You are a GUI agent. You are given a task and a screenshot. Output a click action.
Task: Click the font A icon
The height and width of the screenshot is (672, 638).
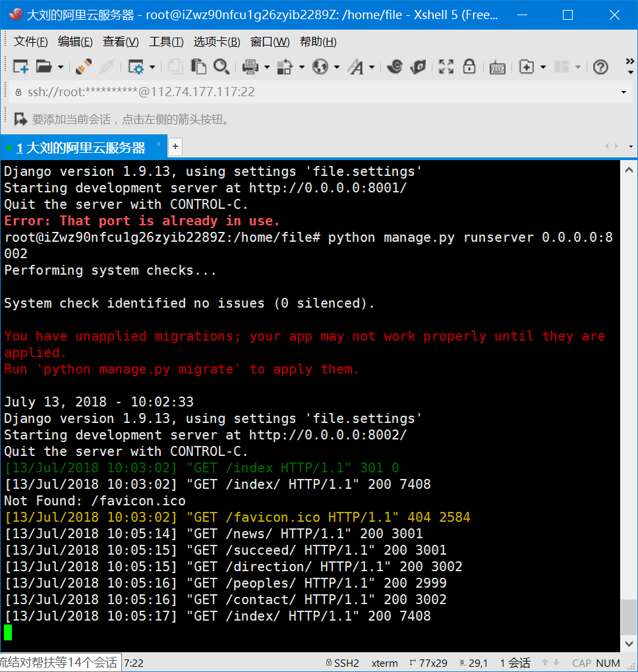point(355,67)
